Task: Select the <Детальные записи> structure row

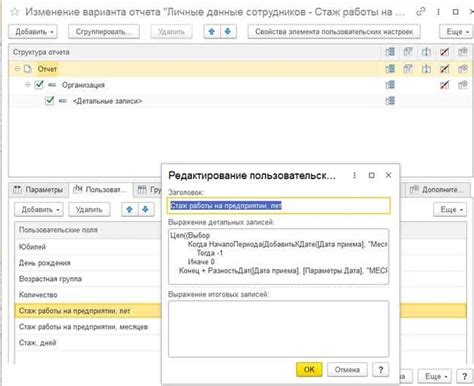Action: tap(240, 101)
